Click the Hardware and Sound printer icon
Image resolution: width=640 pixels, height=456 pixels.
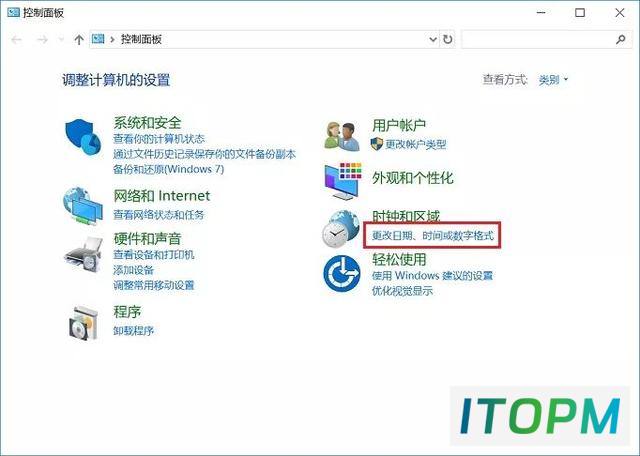point(84,255)
